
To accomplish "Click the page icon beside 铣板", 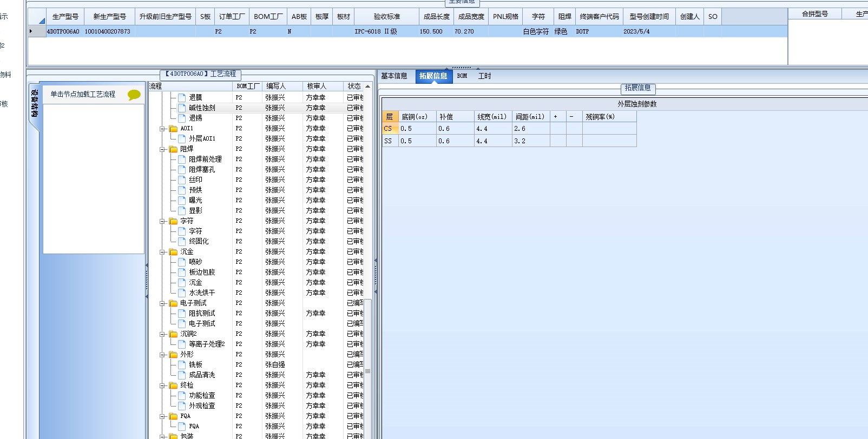I will tap(182, 364).
